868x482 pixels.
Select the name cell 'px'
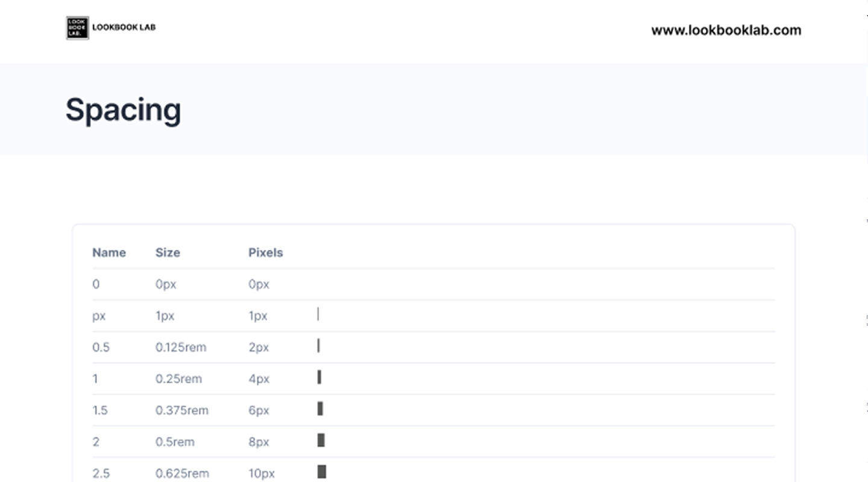pos(99,316)
